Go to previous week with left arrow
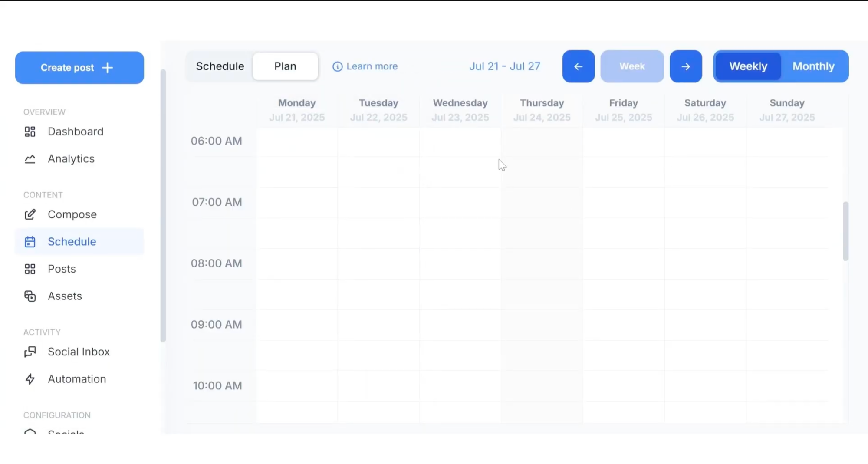Screen dimensions: 868x464 [578, 66]
